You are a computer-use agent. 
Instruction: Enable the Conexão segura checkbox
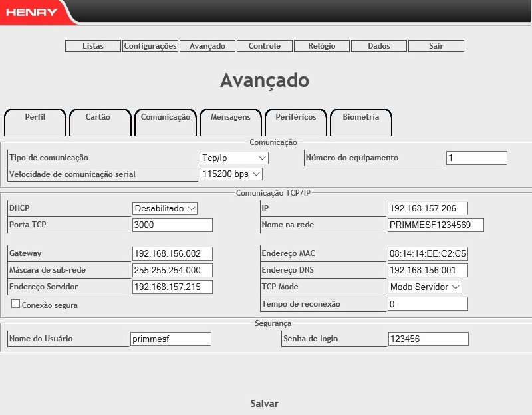16,305
